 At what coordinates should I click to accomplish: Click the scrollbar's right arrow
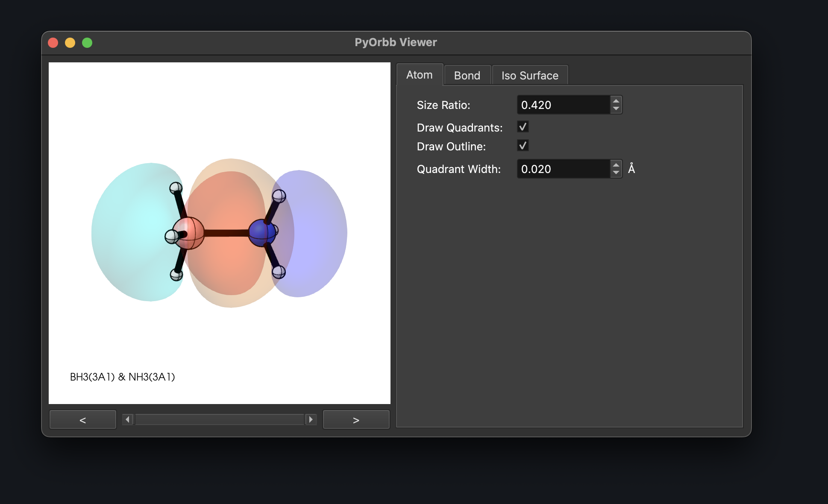(x=311, y=419)
